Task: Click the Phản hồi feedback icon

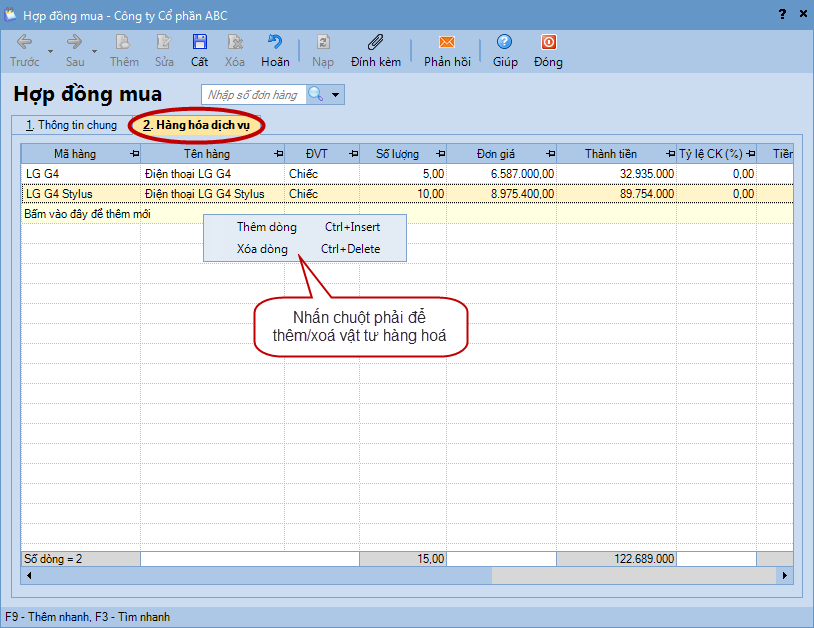Action: tap(447, 43)
